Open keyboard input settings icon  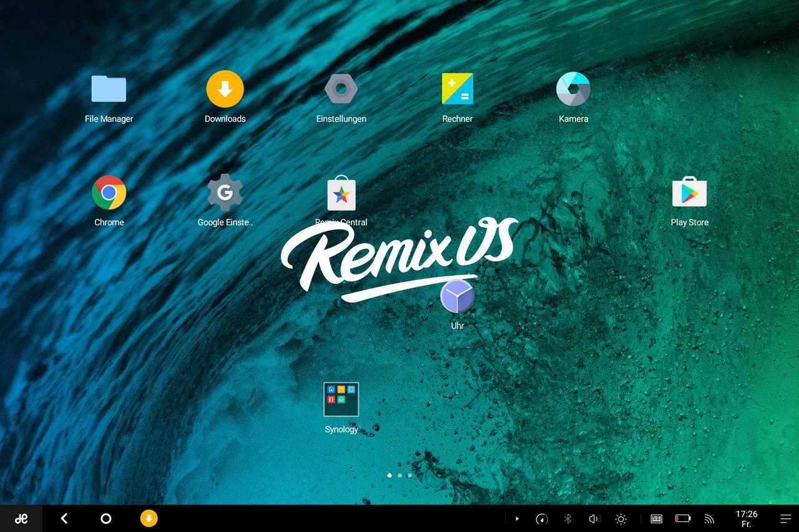[656, 518]
